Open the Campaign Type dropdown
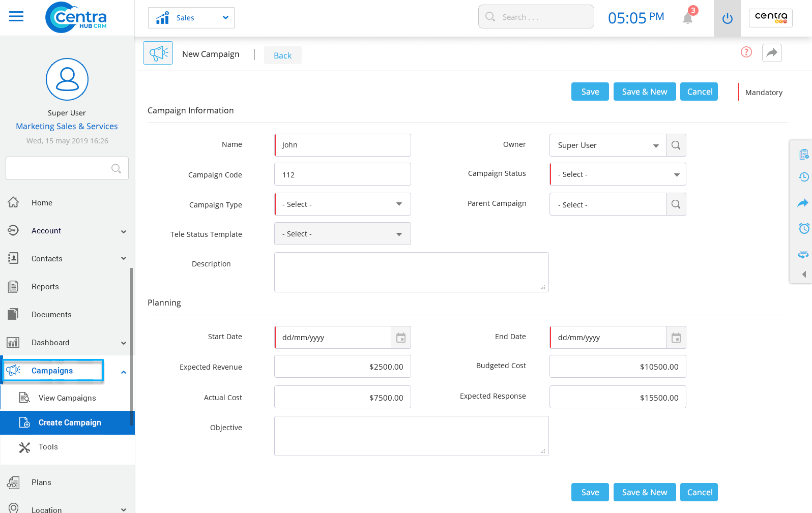The height and width of the screenshot is (513, 812). 342,204
